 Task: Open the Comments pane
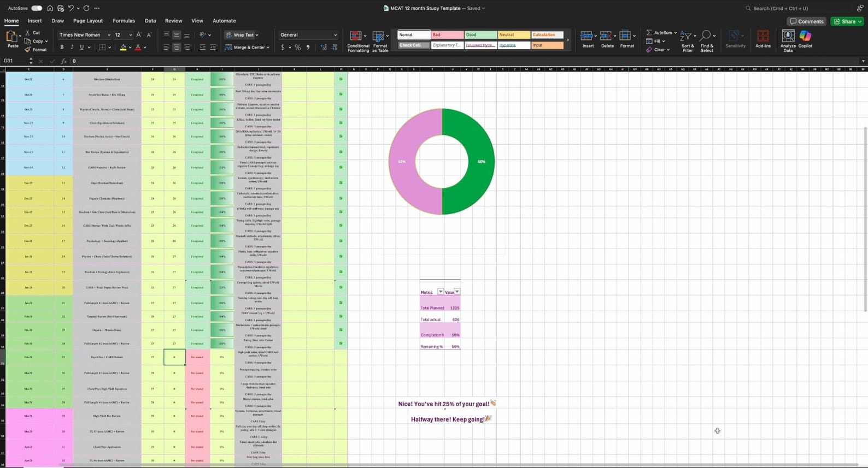coord(806,21)
